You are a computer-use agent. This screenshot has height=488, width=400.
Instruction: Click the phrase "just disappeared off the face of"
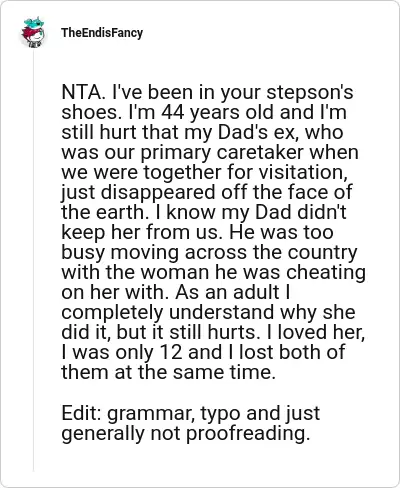(x=207, y=192)
